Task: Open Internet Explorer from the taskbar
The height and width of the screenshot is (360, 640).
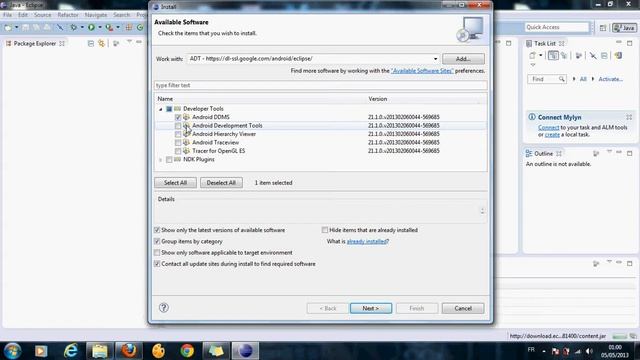Action: (71, 351)
